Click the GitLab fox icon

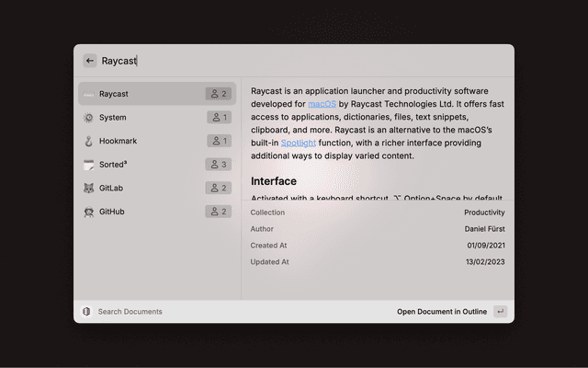(x=88, y=188)
